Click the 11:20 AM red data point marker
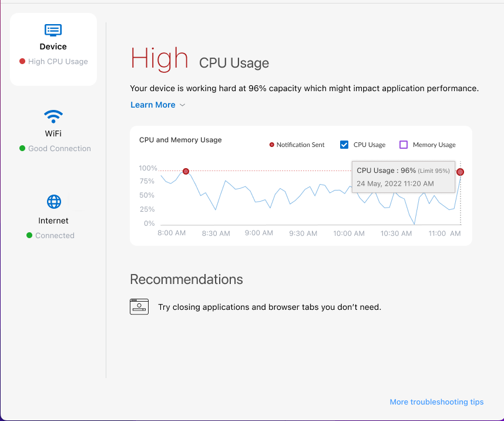The height and width of the screenshot is (421, 504). (460, 172)
